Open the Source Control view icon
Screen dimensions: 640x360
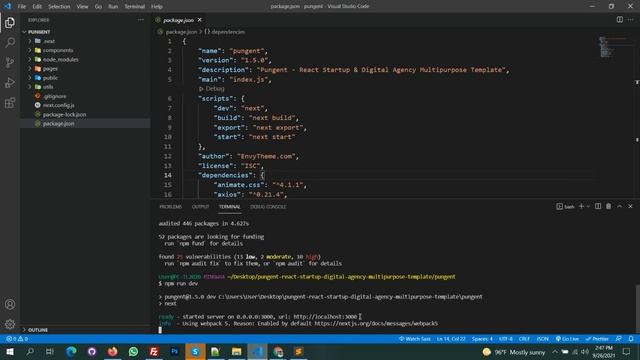click(x=10, y=62)
